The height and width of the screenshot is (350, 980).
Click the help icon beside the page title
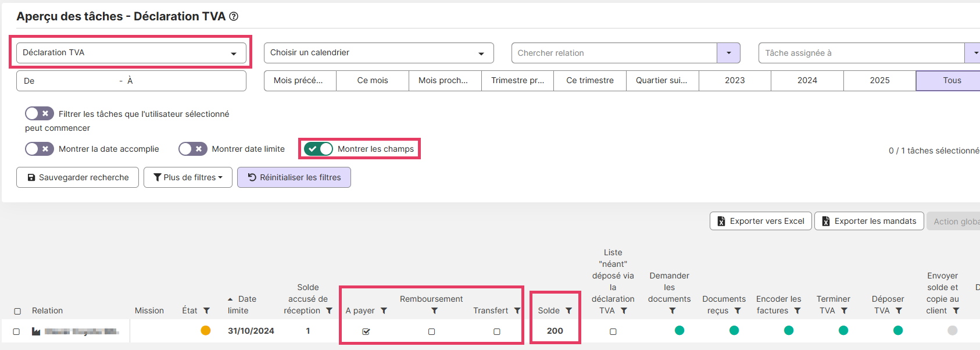click(234, 17)
